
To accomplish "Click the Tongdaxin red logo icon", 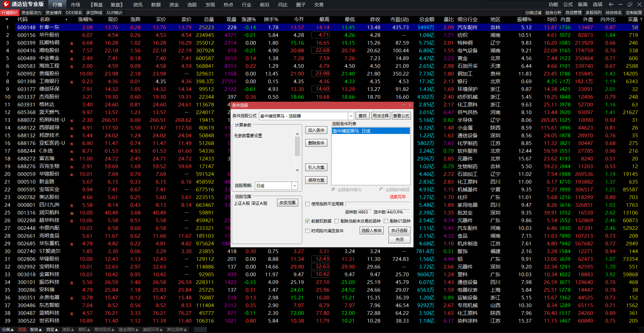I will tap(6, 4).
